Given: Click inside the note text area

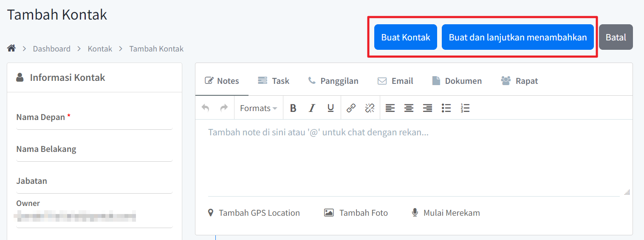Looking at the screenshot, I should [414, 157].
